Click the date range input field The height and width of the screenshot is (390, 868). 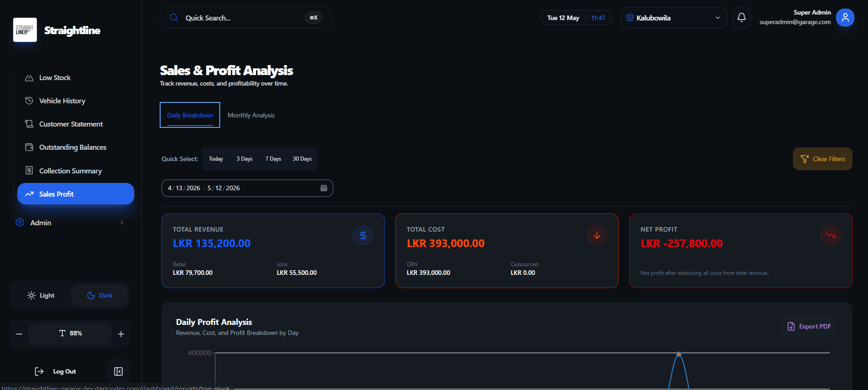click(x=247, y=188)
